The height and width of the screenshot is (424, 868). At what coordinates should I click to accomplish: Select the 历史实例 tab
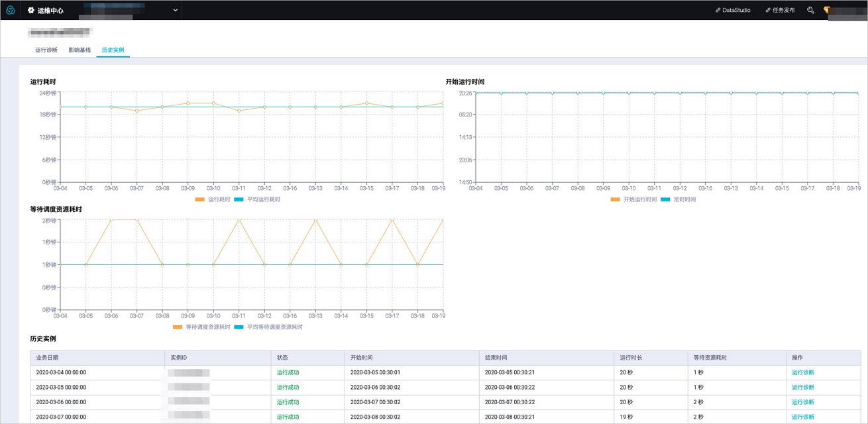(113, 50)
